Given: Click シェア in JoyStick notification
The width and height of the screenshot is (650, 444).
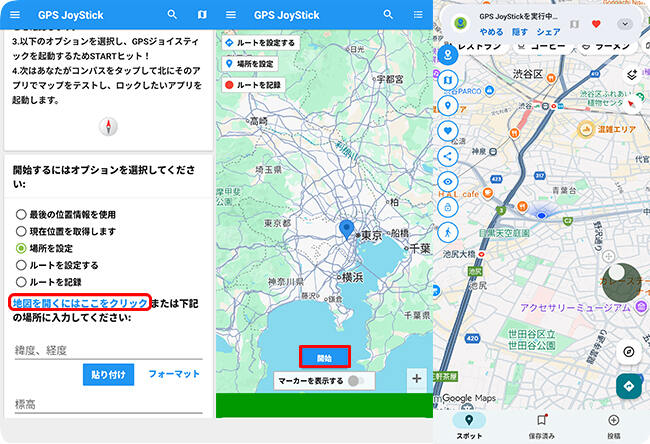Looking at the screenshot, I should tap(548, 32).
